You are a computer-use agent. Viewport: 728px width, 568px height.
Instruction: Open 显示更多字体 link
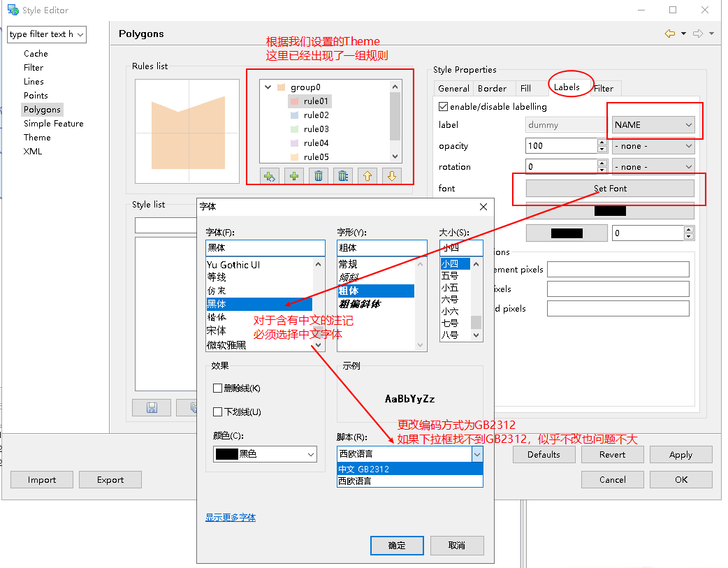coord(231,518)
